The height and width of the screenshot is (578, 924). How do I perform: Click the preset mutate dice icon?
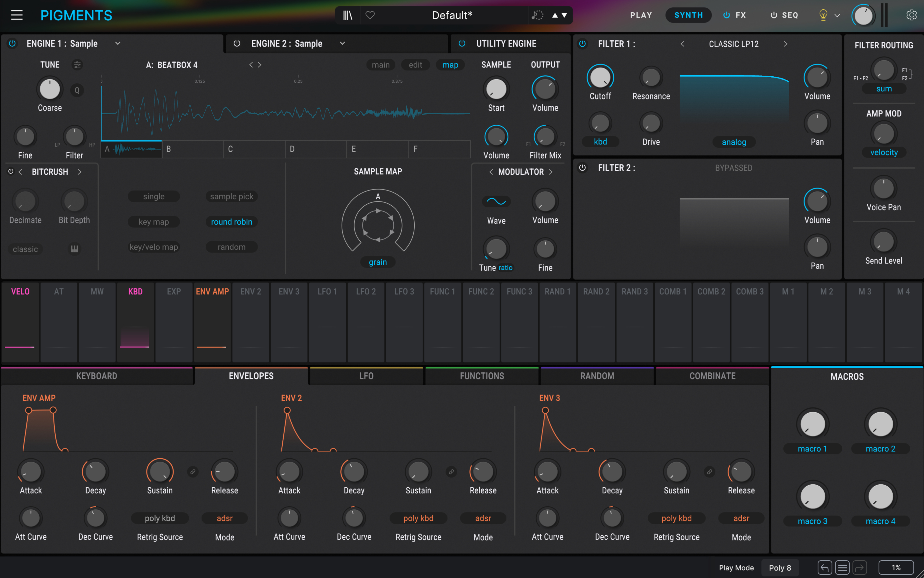point(537,15)
